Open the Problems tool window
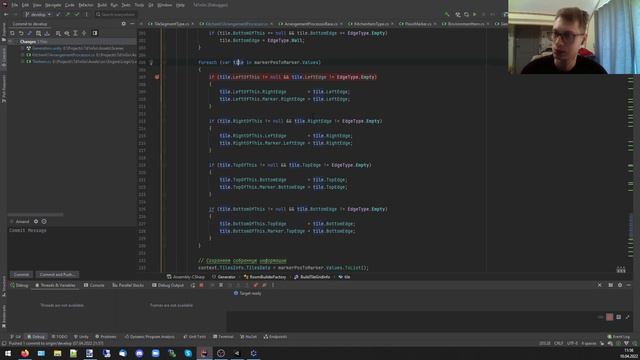Image resolution: width=640 pixels, height=360 pixels. coord(106,337)
